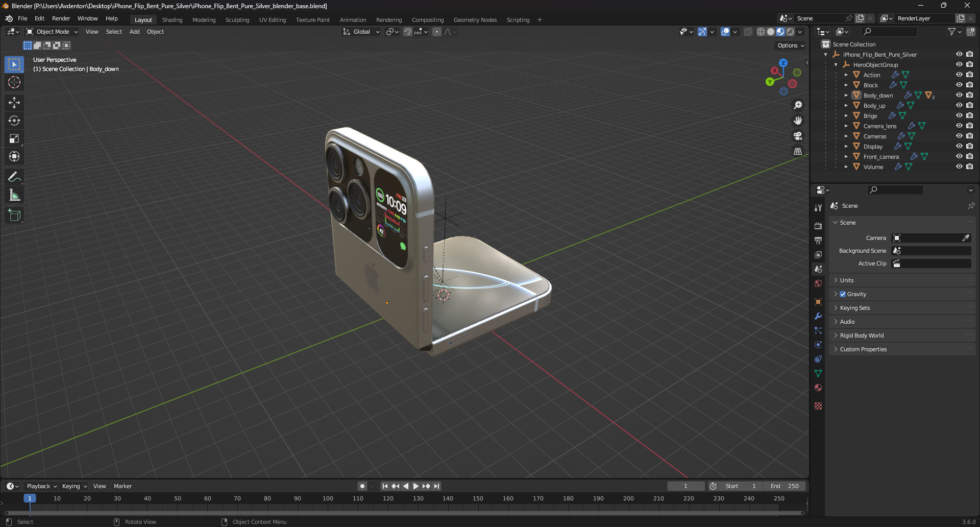Switch to Rendered viewport shading

click(x=790, y=32)
